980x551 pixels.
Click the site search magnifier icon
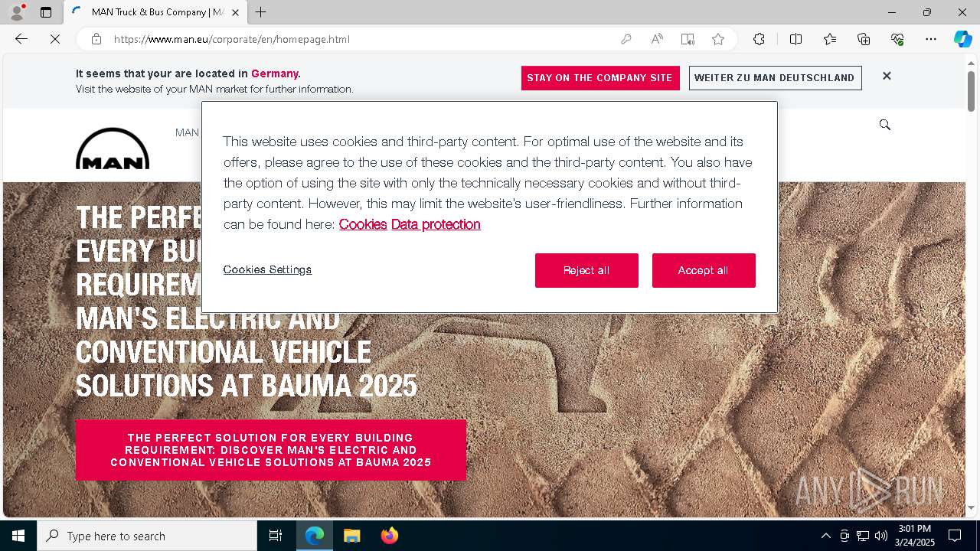[x=885, y=125]
